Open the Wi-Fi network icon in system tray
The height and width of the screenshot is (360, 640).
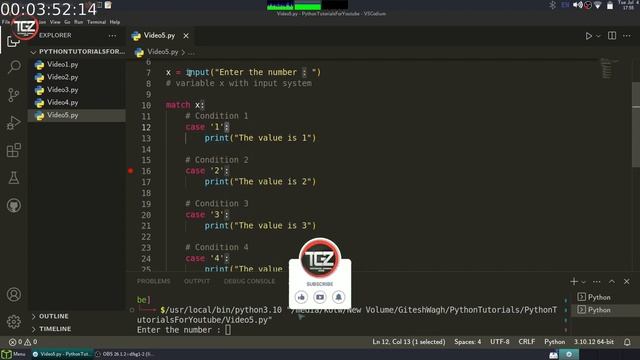coord(598,5)
